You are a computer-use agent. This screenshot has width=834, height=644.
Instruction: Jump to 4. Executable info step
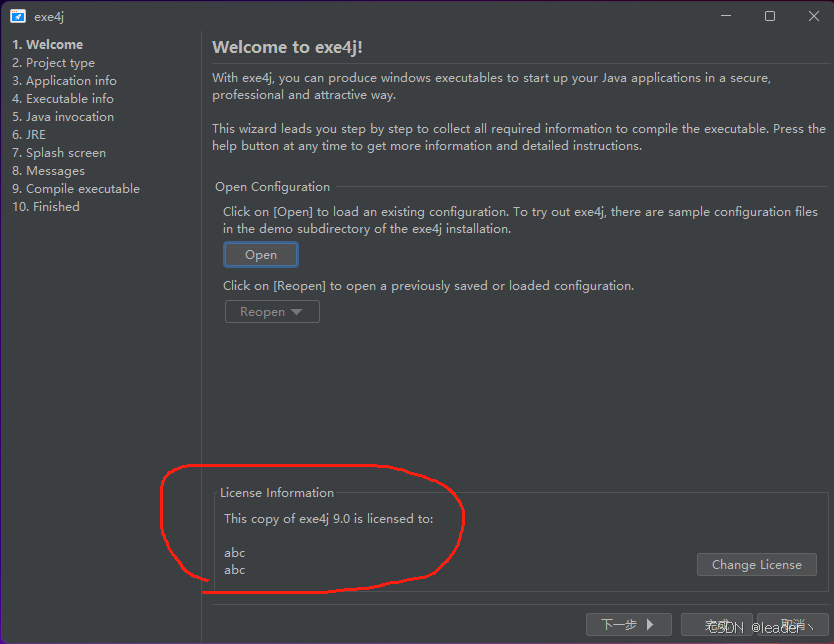pos(63,99)
